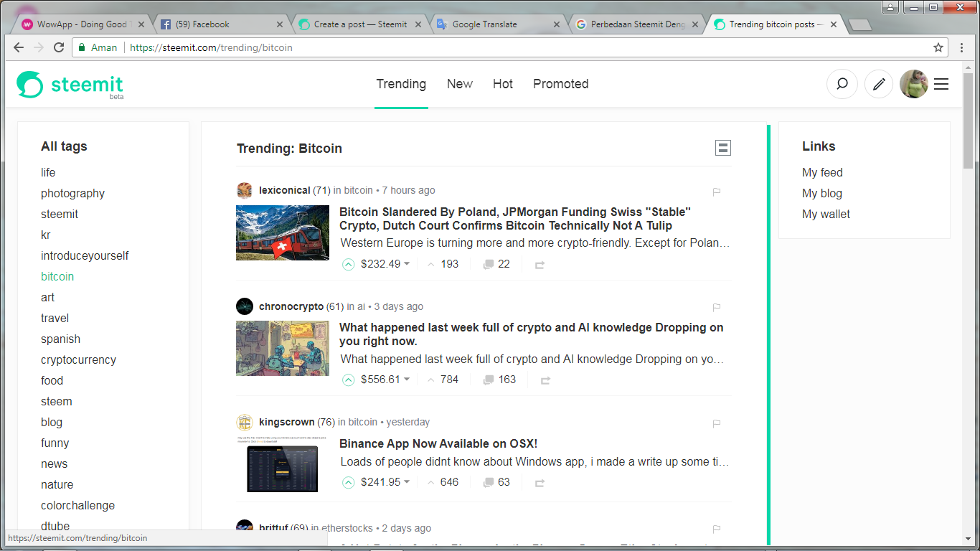Select the bitcoin tag in sidebar
The height and width of the screenshot is (551, 980).
point(57,276)
